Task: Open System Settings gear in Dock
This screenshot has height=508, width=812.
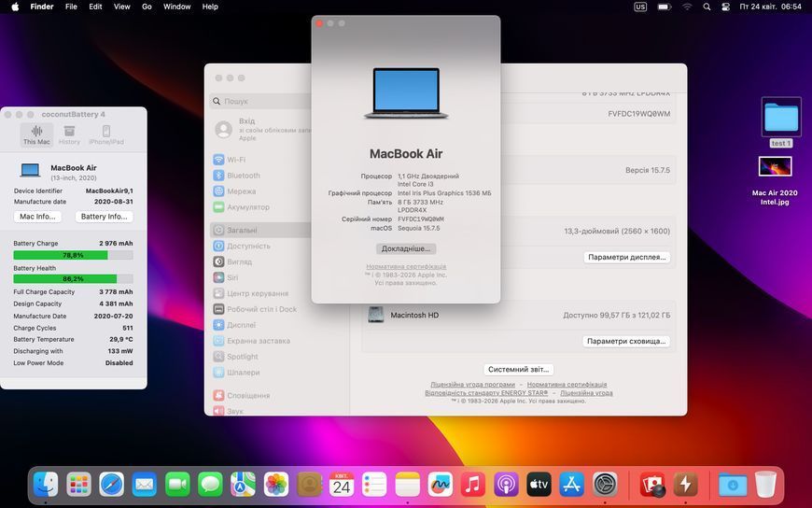Action: click(x=605, y=485)
